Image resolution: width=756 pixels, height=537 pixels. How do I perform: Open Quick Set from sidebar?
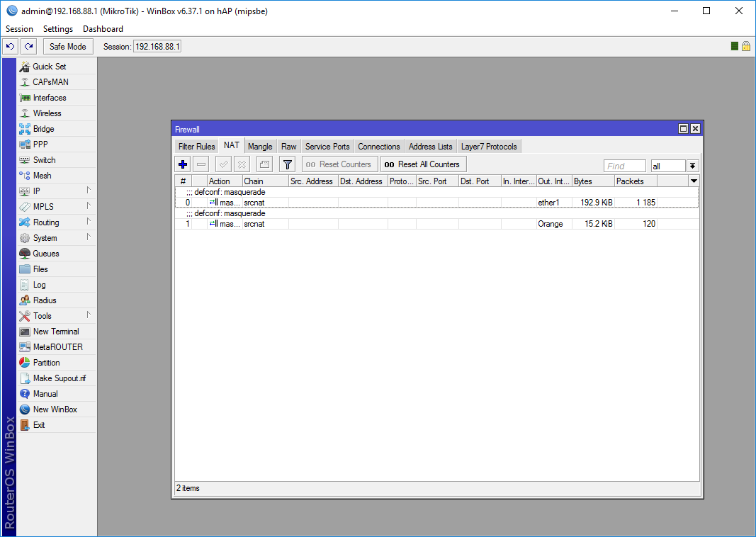[57, 67]
